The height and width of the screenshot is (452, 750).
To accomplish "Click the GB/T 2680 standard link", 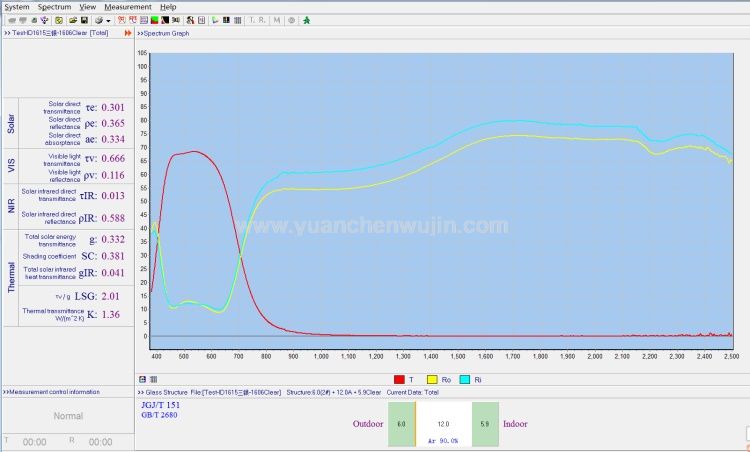I will click(x=158, y=415).
